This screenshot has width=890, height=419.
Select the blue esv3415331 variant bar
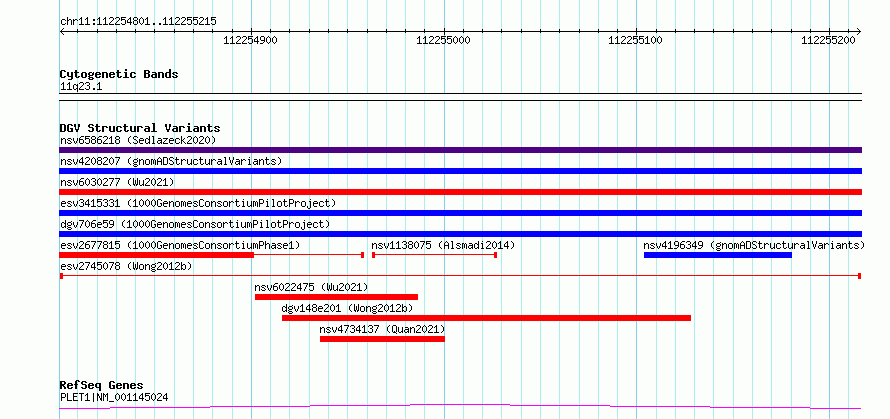click(460, 213)
